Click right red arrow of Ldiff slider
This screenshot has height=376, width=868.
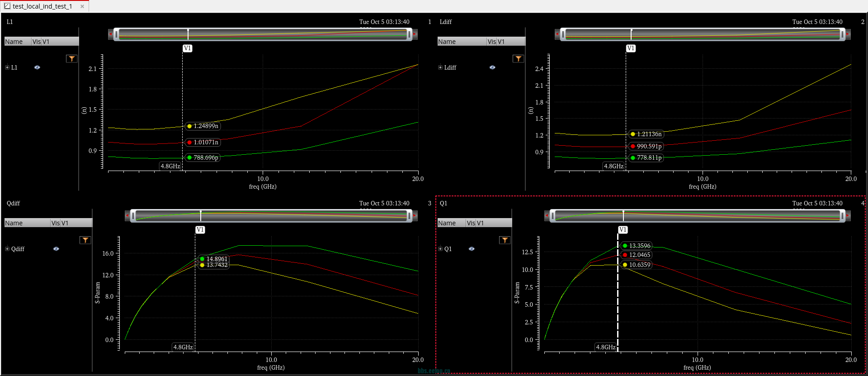tap(848, 34)
